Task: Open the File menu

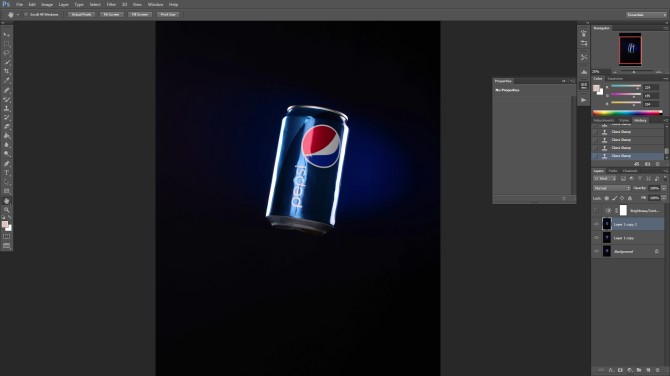Action: pyautogui.click(x=19, y=4)
